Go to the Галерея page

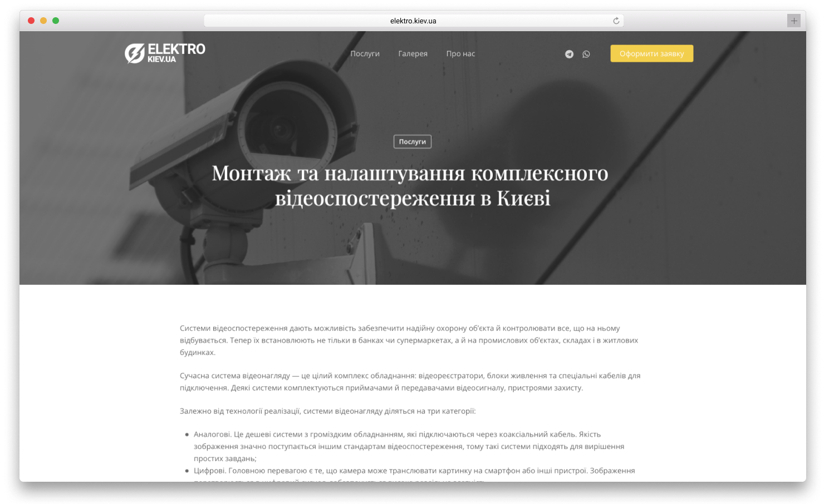(413, 54)
